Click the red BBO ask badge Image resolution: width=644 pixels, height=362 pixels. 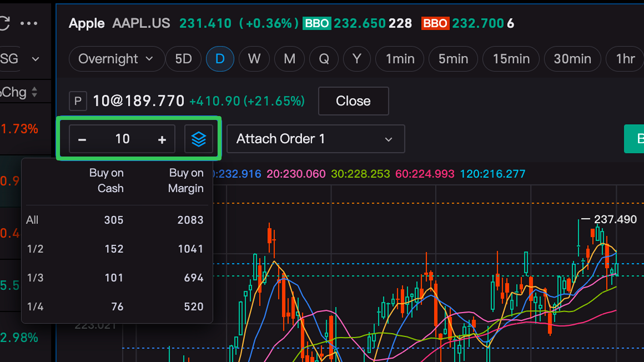(435, 23)
